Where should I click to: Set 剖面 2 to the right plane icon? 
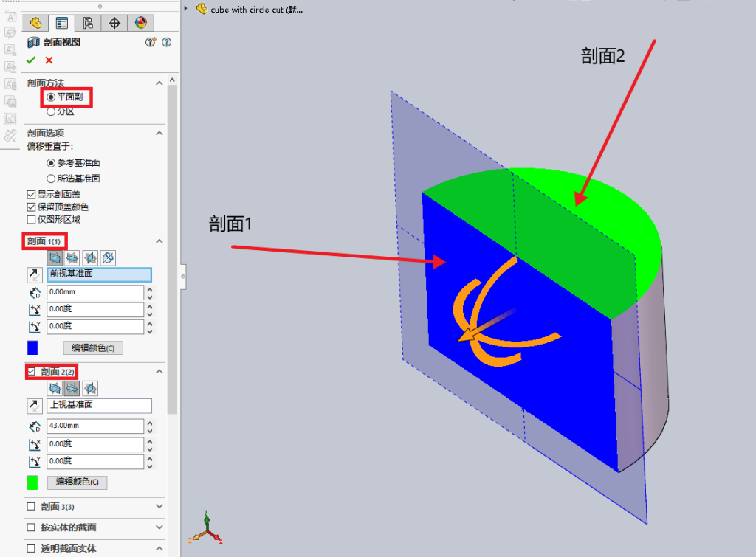point(90,388)
